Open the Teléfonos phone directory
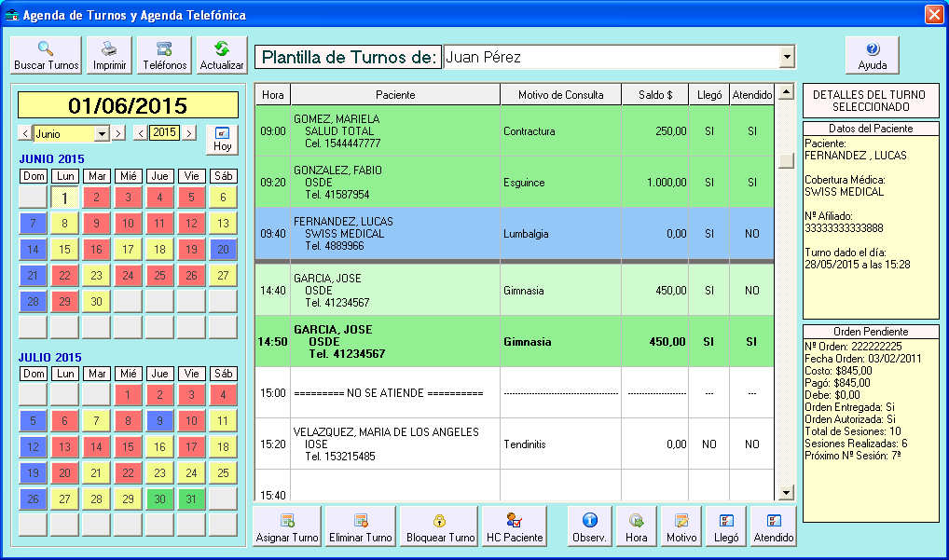Screen dimensions: 949x560 tap(164, 56)
